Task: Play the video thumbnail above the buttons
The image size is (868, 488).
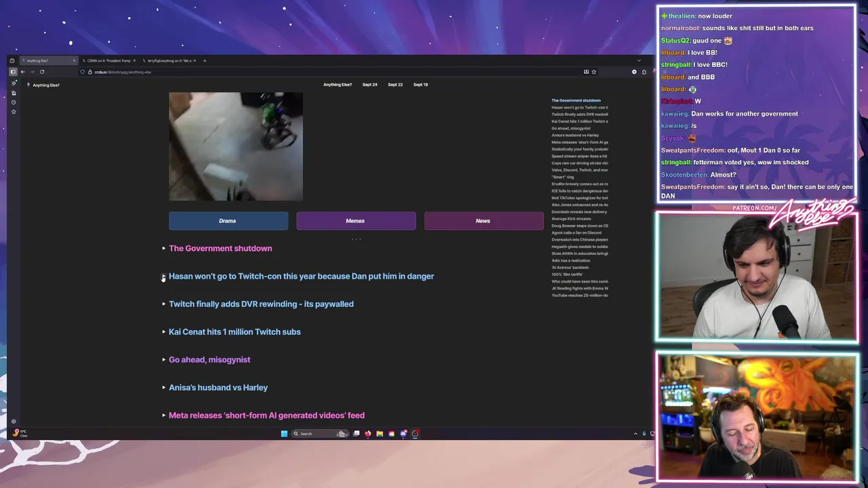Action: 236,146
